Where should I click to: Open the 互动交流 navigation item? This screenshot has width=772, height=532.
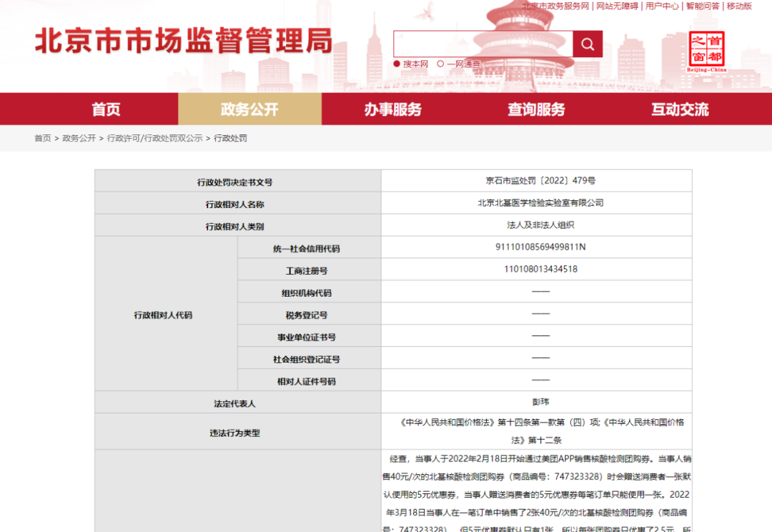pyautogui.click(x=679, y=109)
